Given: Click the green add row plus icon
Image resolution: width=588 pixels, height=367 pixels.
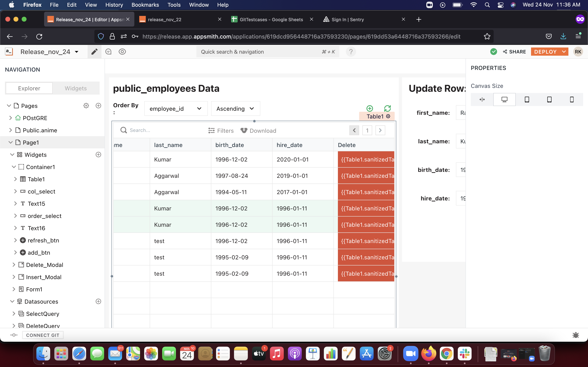Looking at the screenshot, I should tap(370, 108).
